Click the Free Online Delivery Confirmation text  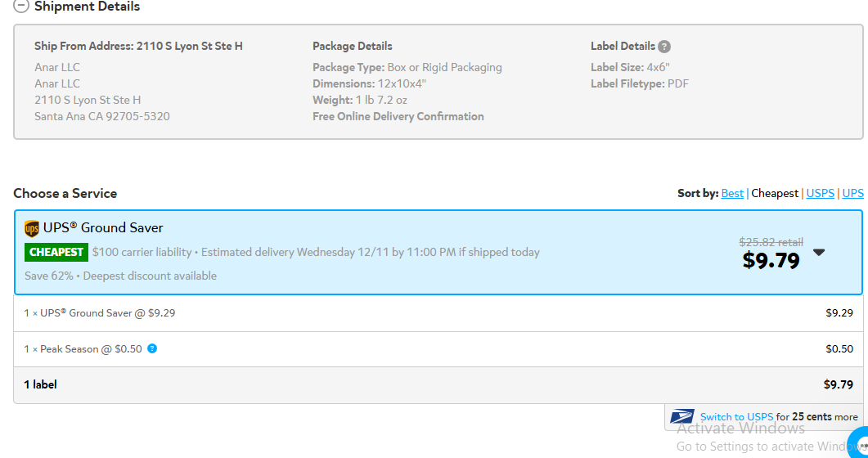pos(398,116)
